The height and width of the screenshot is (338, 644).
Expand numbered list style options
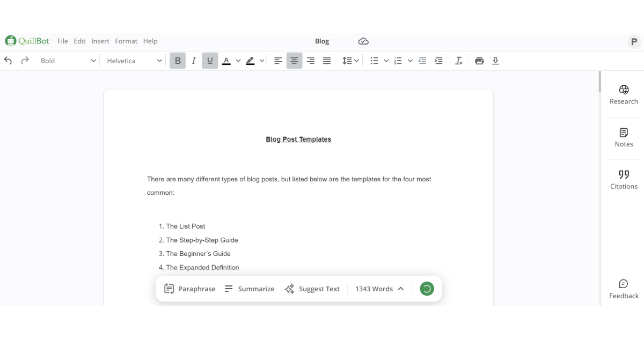[x=410, y=61]
